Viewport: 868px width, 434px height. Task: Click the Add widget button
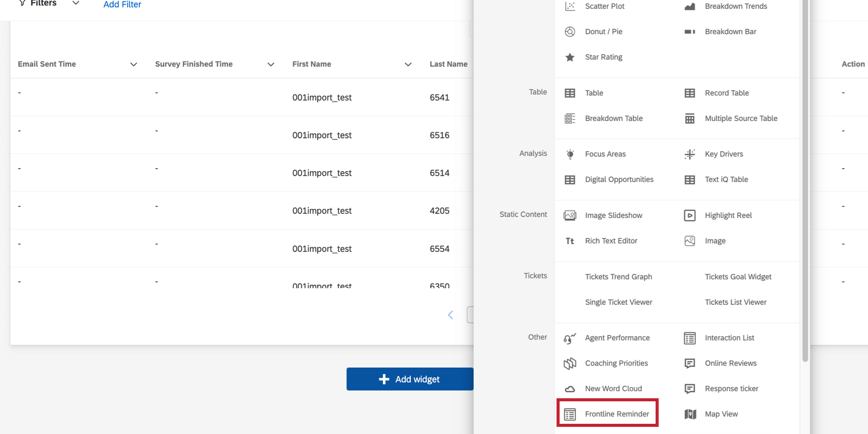(x=409, y=379)
